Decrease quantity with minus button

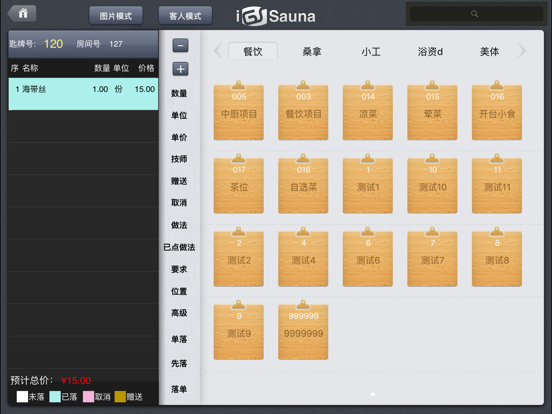pos(180,45)
